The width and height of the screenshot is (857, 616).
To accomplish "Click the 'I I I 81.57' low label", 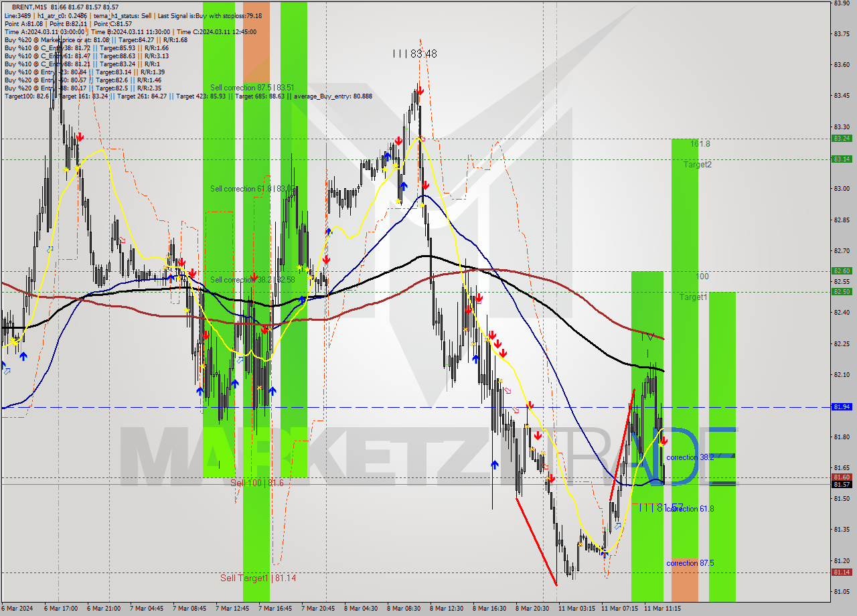I will [x=660, y=508].
